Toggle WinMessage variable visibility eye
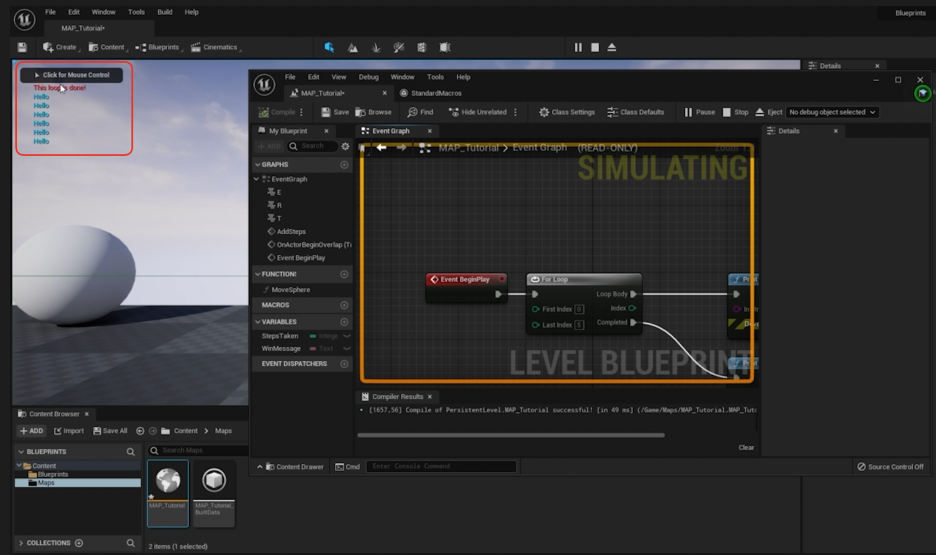Screen dimensions: 936x555 [347, 349]
